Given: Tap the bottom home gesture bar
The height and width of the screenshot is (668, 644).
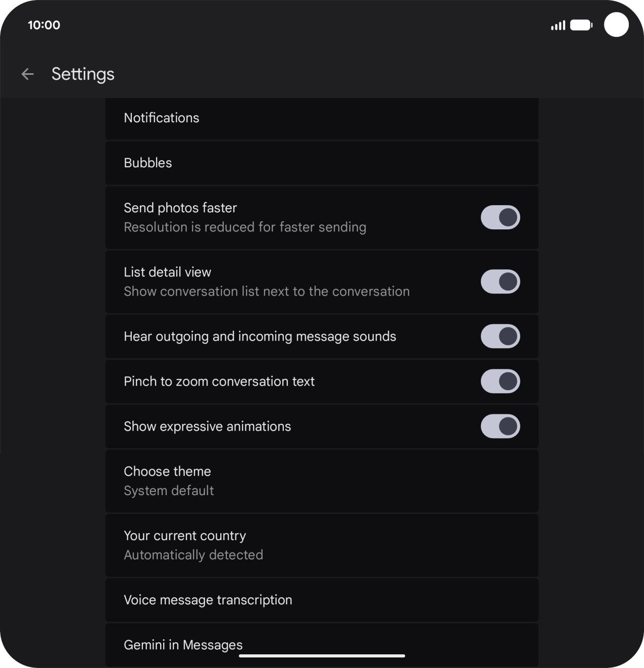Looking at the screenshot, I should point(322,656).
